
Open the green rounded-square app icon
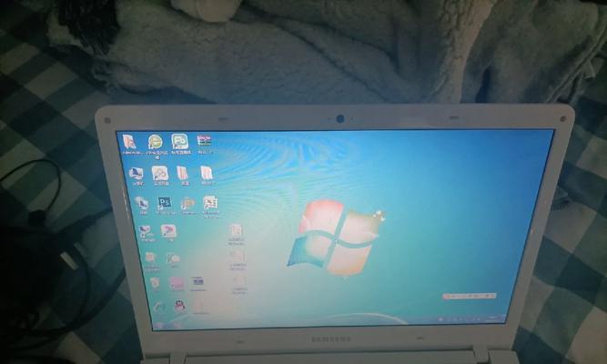pos(179,142)
